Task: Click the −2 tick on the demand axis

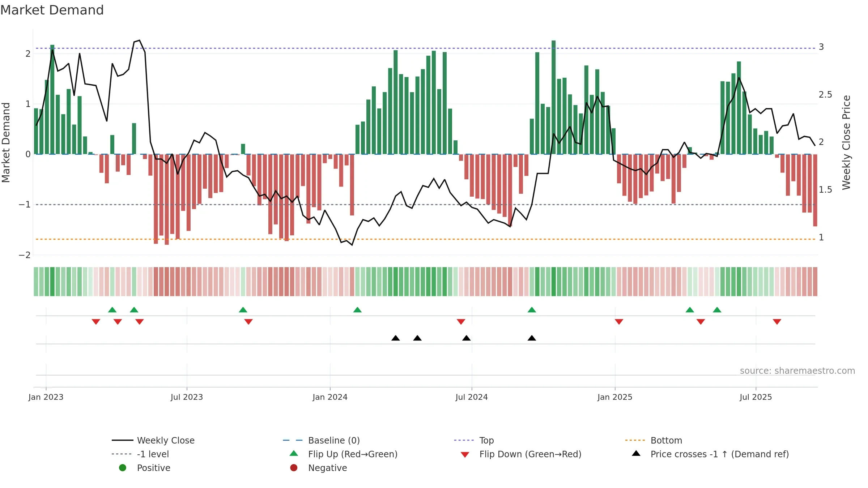Action: 25,255
